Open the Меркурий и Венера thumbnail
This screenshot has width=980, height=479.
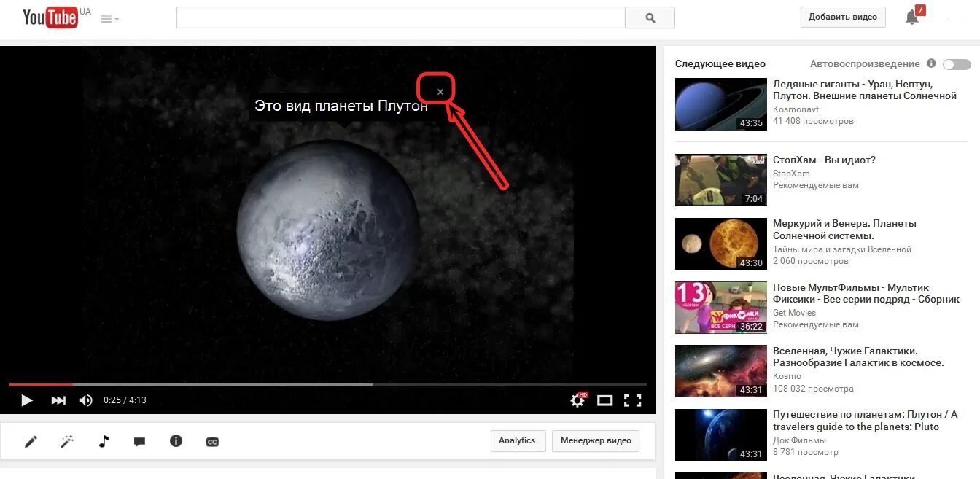[x=721, y=244]
